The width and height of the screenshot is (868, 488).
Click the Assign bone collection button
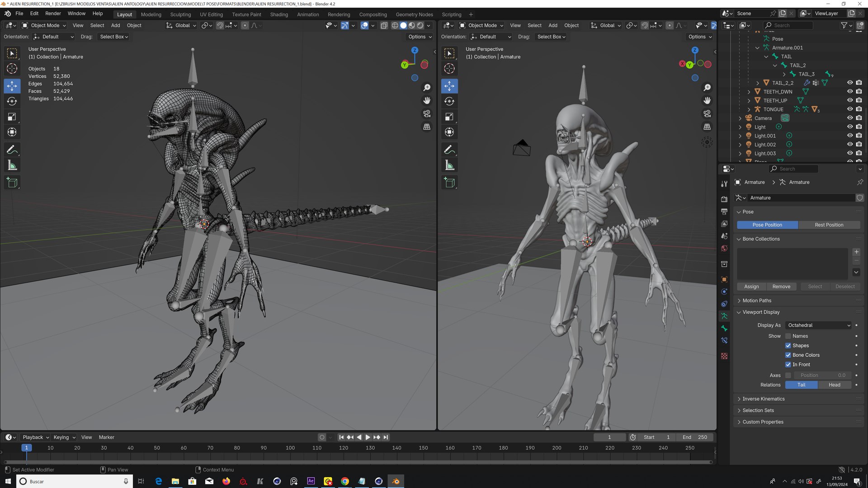(x=751, y=286)
